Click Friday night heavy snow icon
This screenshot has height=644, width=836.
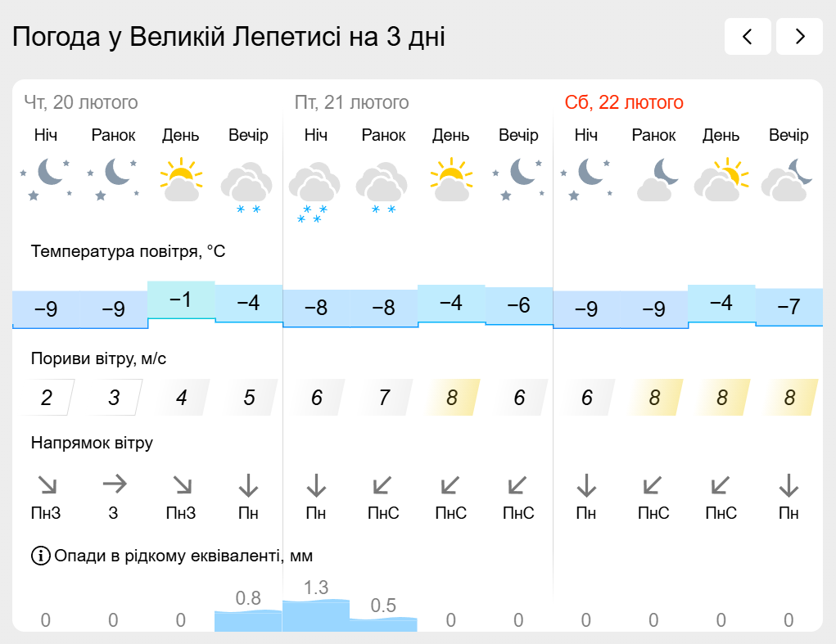coord(314,191)
